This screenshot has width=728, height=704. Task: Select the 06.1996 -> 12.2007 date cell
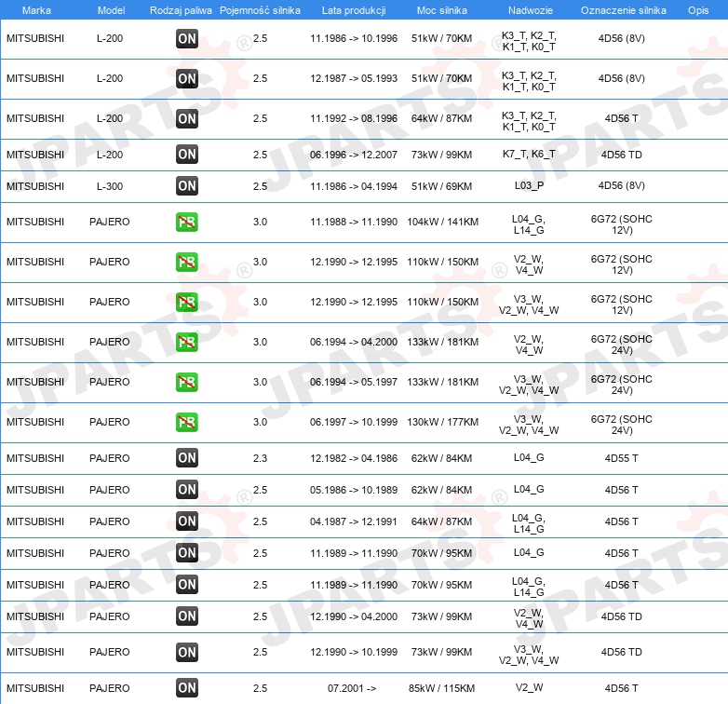354,155
